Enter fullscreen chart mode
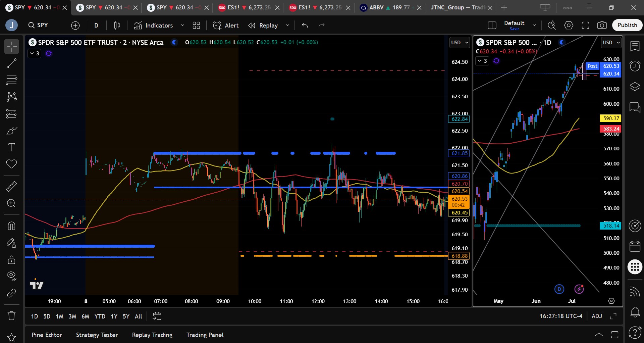Screen dimensions: 644x343 (585, 25)
